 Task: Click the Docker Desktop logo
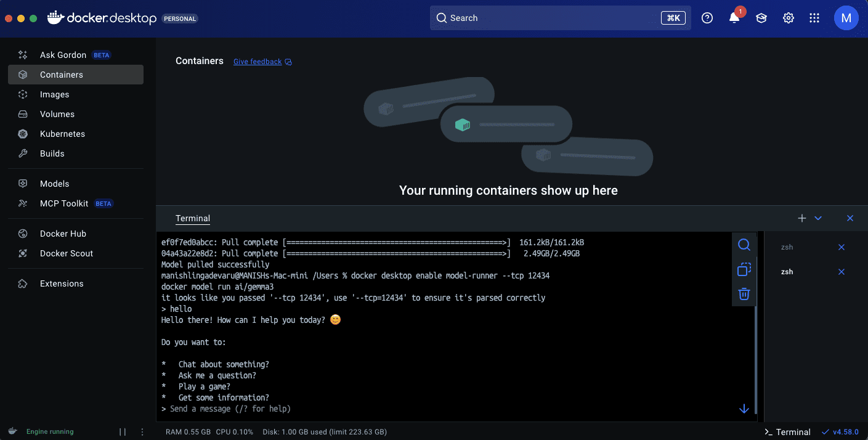pyautogui.click(x=102, y=18)
